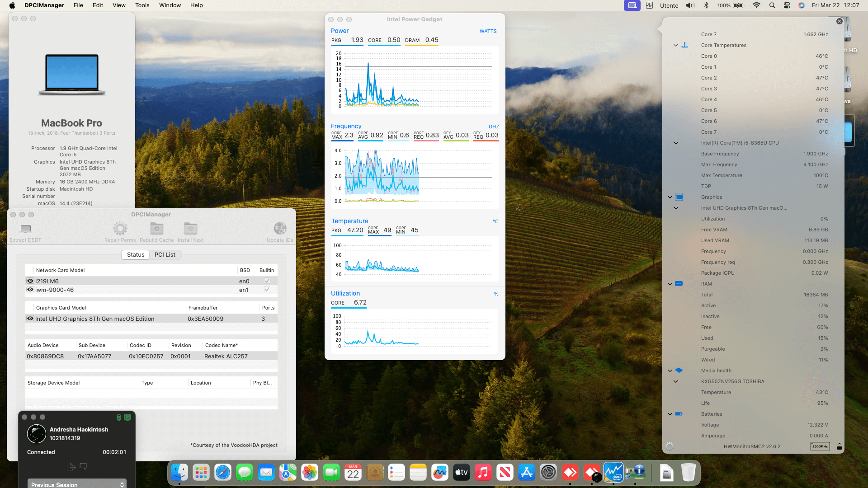Open Control Center from menu bar
Screen dimensions: 868x488
click(787, 5)
